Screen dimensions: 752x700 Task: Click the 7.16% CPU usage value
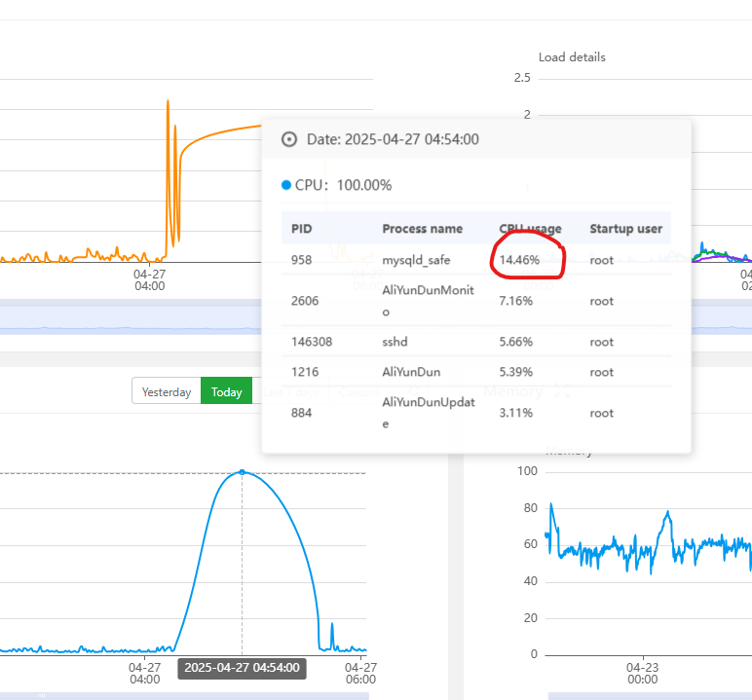(x=516, y=301)
